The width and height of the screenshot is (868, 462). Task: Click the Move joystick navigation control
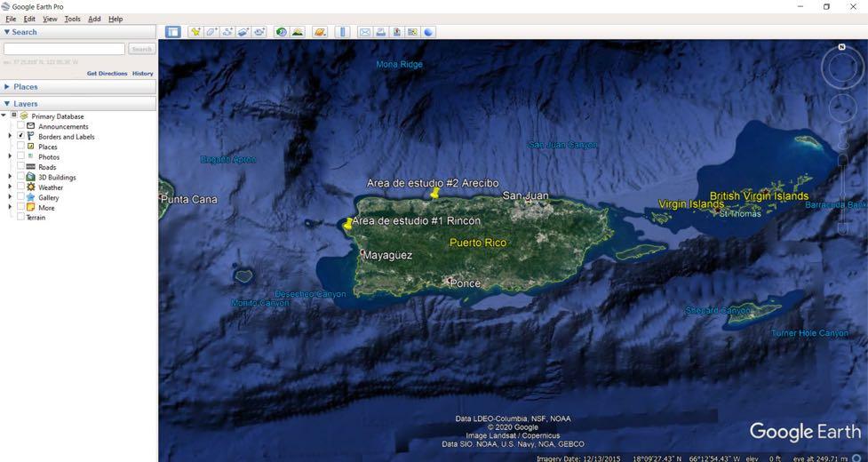click(x=842, y=108)
